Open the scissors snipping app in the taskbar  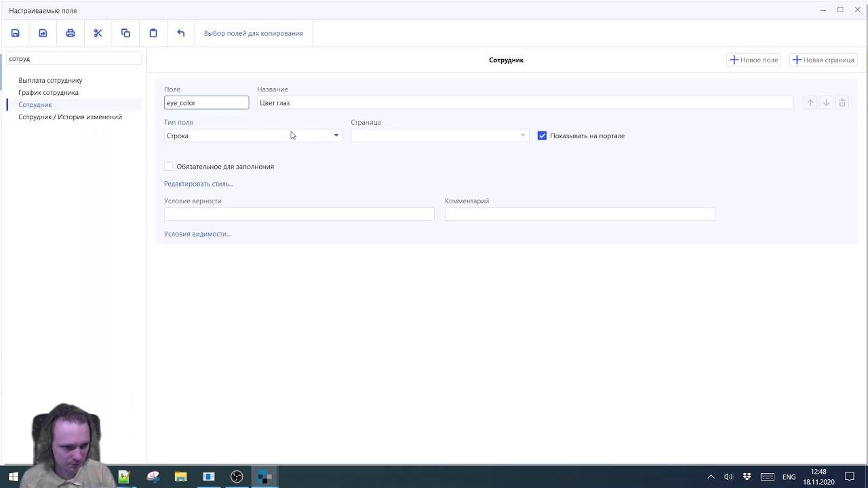tap(153, 476)
